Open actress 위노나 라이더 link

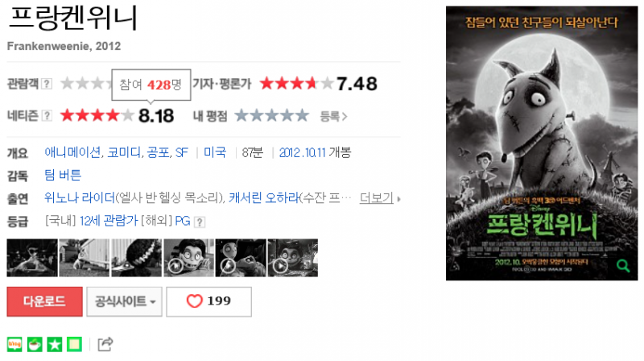coord(80,197)
